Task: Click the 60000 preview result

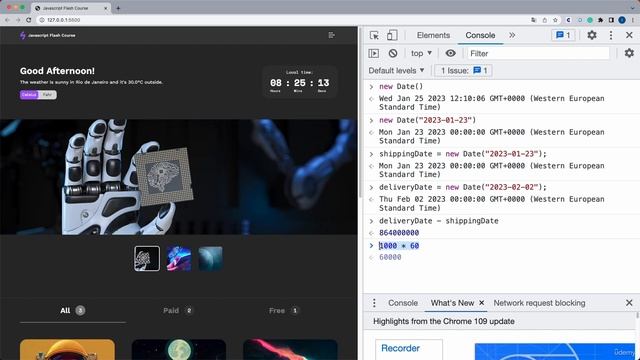Action: coord(390,257)
